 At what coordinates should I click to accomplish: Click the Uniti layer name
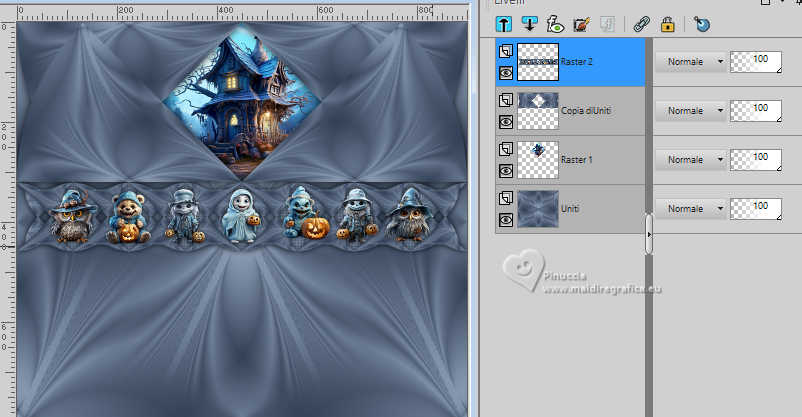coord(570,209)
